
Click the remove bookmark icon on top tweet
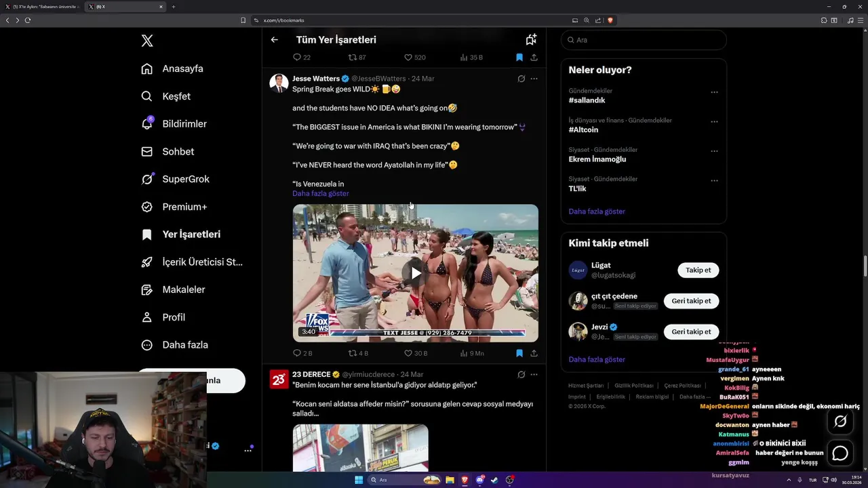[x=519, y=58]
